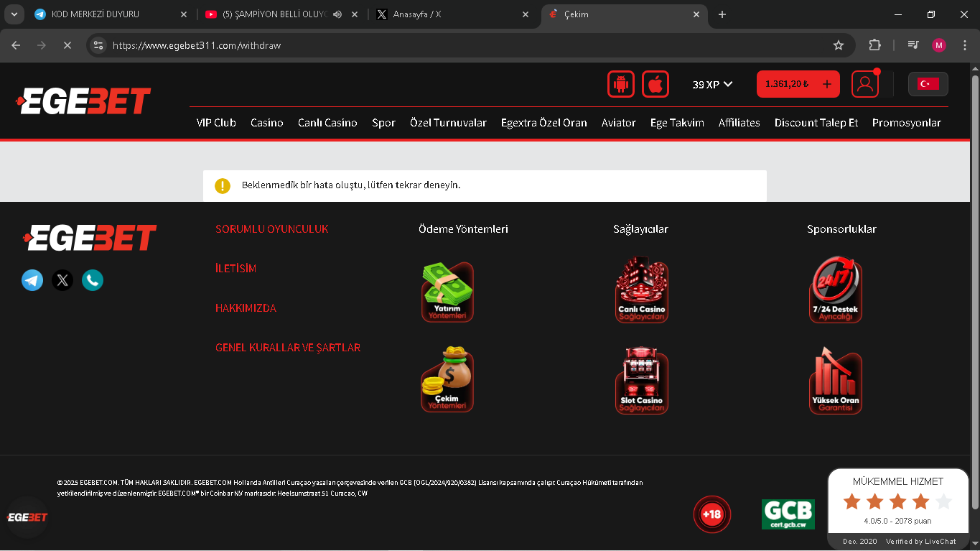Open the tab search dropdown arrow
This screenshot has width=980, height=551.
(14, 14)
